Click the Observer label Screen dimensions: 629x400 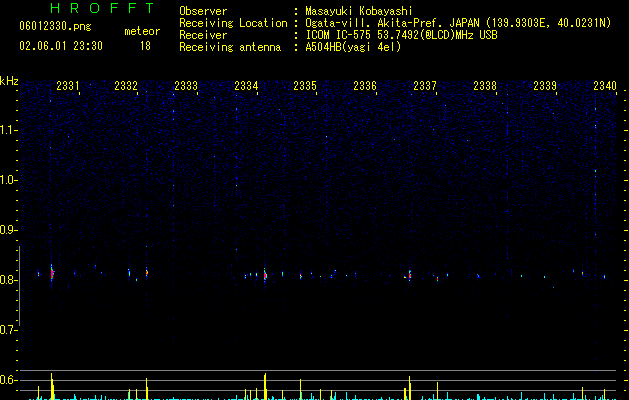pos(203,11)
